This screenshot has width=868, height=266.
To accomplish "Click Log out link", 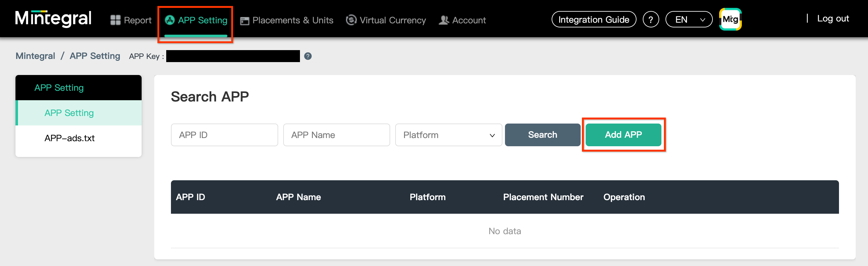I will 833,19.
